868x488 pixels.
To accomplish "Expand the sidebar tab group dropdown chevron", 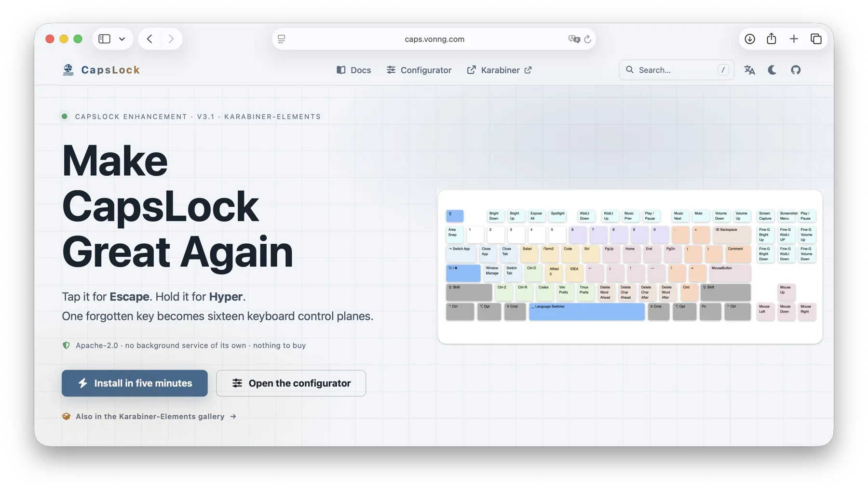I will click(x=122, y=39).
